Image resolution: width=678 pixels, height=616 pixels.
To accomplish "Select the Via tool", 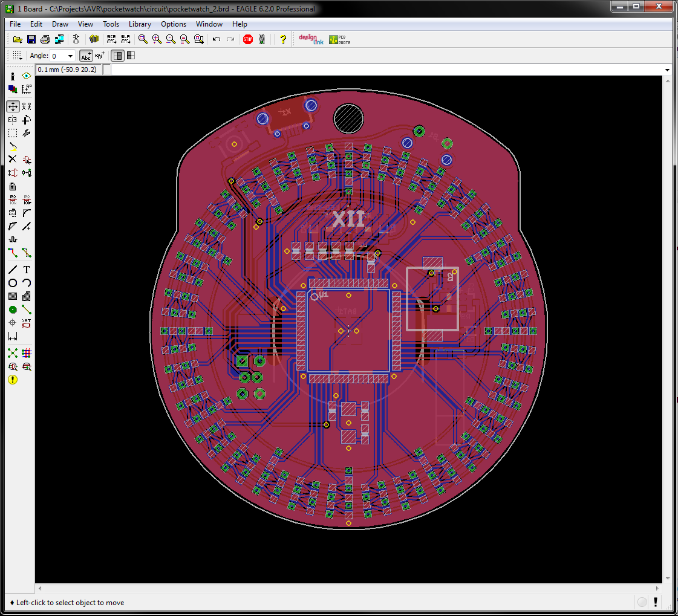I will 13,310.
